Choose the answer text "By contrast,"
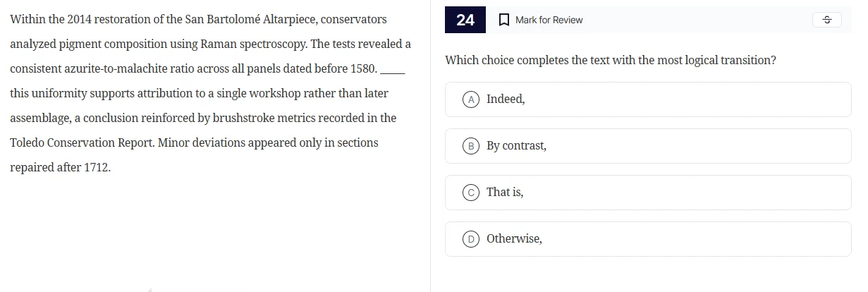The width and height of the screenshot is (868, 292). click(x=516, y=146)
